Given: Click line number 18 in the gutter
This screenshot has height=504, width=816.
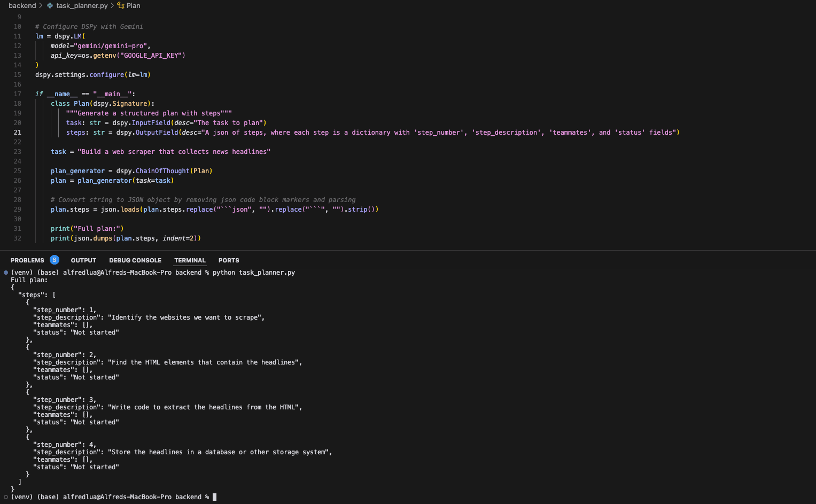Looking at the screenshot, I should [18, 104].
